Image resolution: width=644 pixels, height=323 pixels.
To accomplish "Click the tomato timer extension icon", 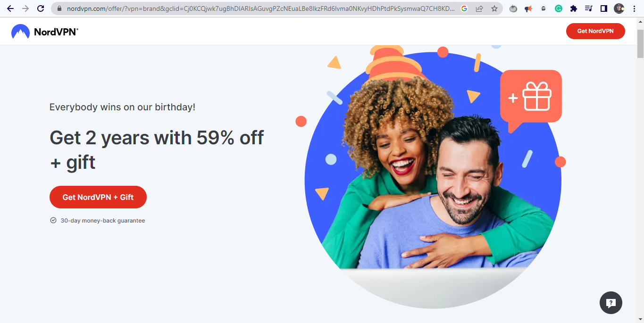I will [513, 8].
